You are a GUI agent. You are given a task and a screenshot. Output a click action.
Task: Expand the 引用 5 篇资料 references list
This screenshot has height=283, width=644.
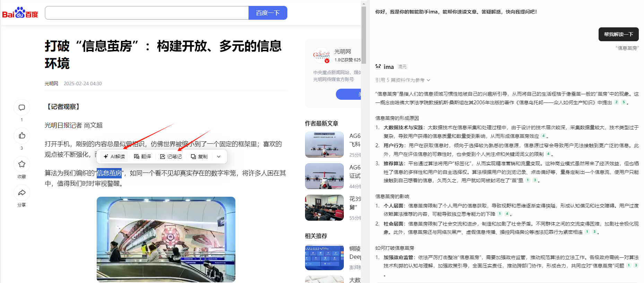[403, 80]
